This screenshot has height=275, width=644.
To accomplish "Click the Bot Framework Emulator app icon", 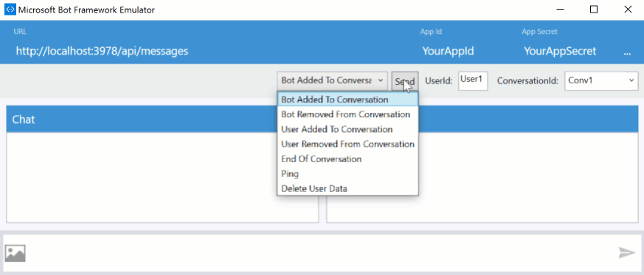I will click(x=10, y=10).
